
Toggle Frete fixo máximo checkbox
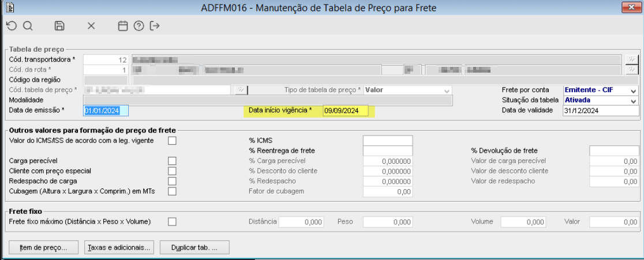pos(172,221)
